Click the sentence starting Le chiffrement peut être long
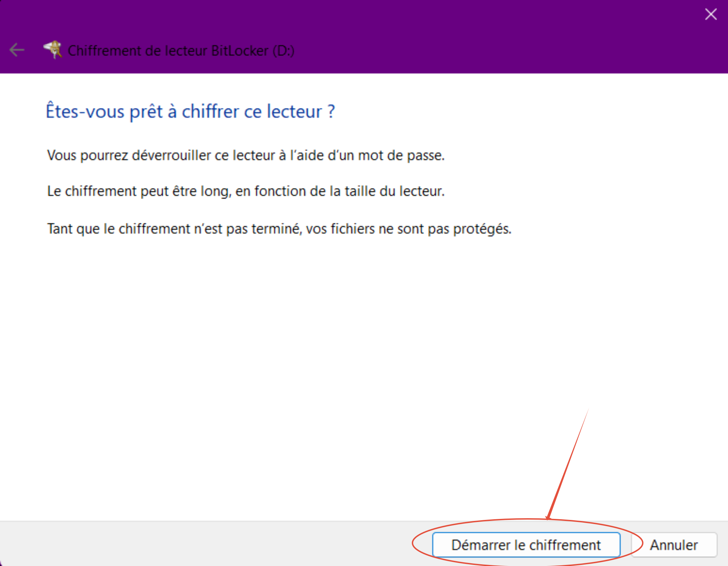 tap(245, 191)
